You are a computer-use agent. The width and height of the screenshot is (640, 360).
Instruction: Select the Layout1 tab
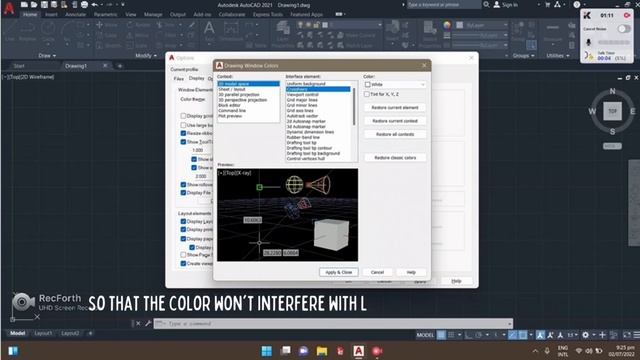(43, 333)
